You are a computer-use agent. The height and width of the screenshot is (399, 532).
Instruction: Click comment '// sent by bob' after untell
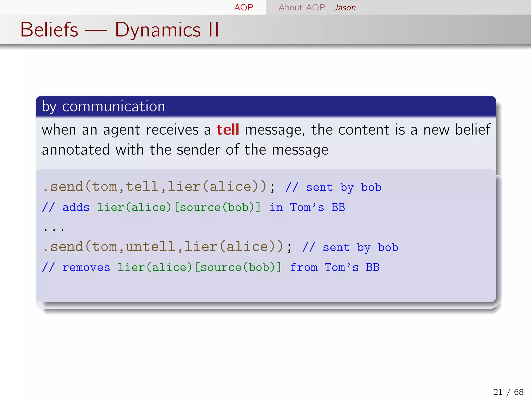350,247
